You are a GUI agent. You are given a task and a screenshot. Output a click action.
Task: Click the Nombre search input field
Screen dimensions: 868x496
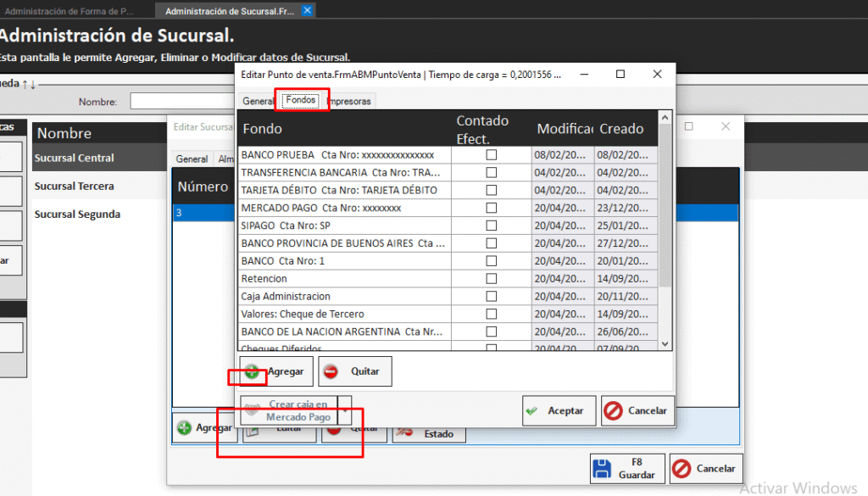pos(181,102)
